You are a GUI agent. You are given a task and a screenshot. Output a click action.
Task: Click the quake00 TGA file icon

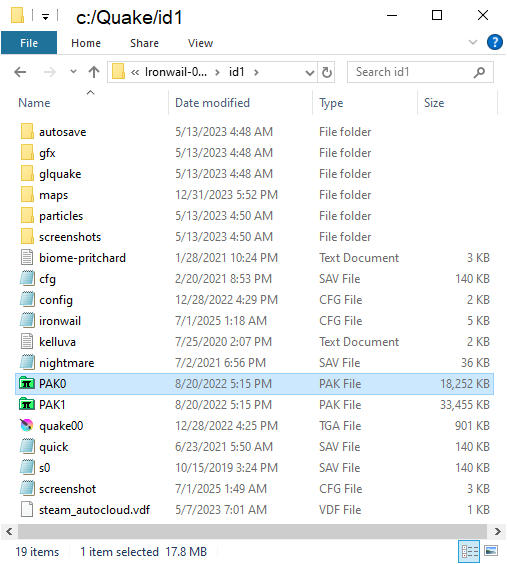tap(27, 426)
